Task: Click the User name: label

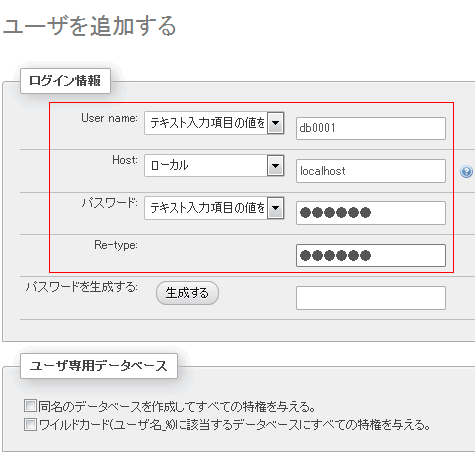Action: coord(109,118)
